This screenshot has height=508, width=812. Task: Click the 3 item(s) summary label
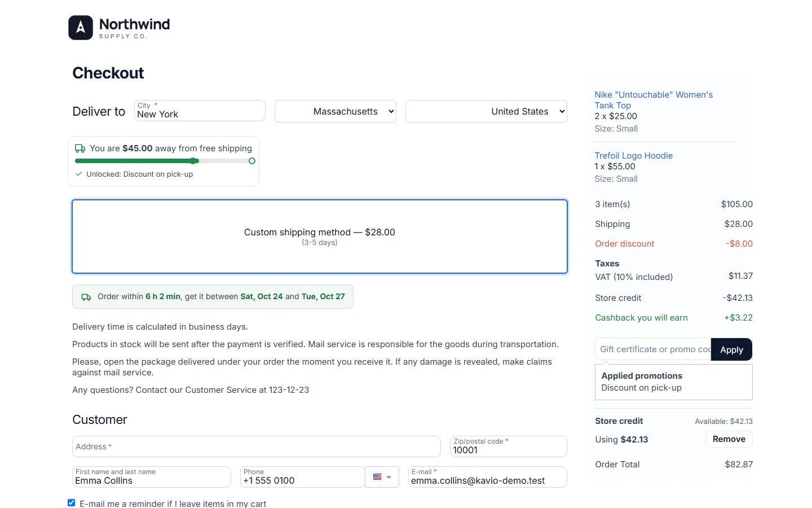(612, 204)
